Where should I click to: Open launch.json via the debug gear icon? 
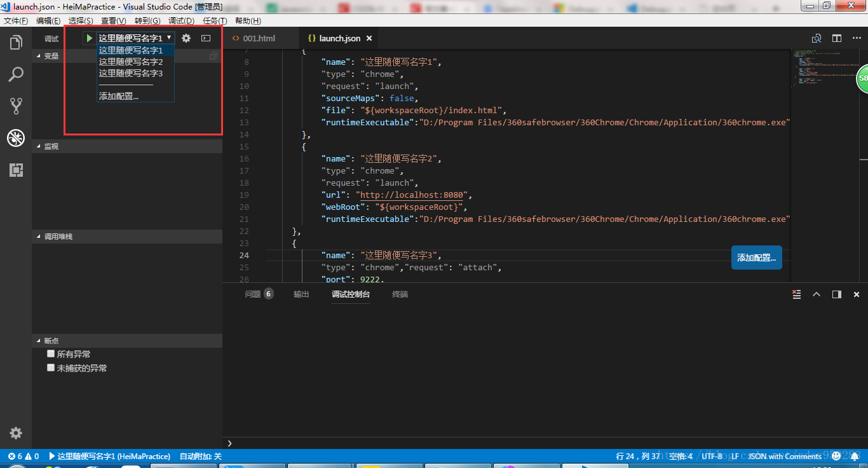tap(186, 38)
